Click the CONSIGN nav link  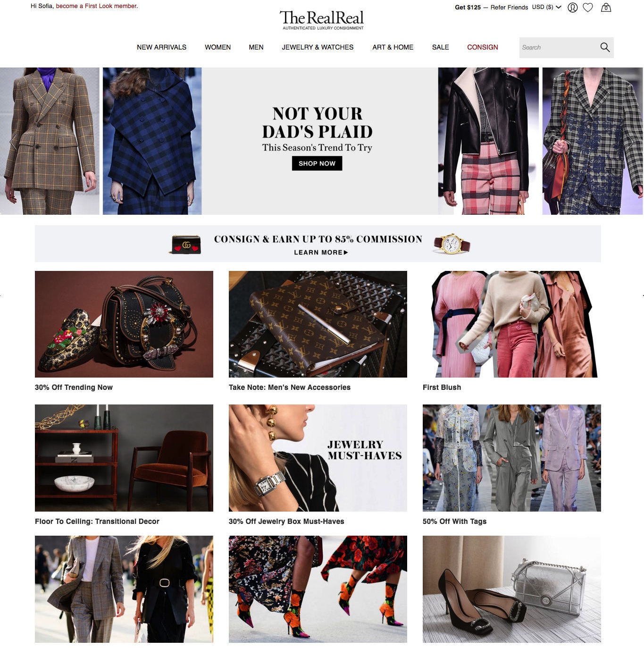click(482, 47)
